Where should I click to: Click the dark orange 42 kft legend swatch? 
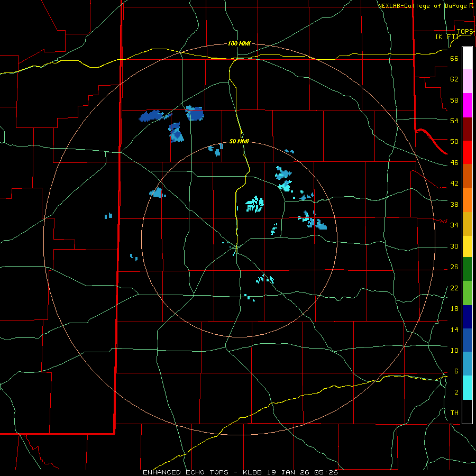click(x=467, y=176)
